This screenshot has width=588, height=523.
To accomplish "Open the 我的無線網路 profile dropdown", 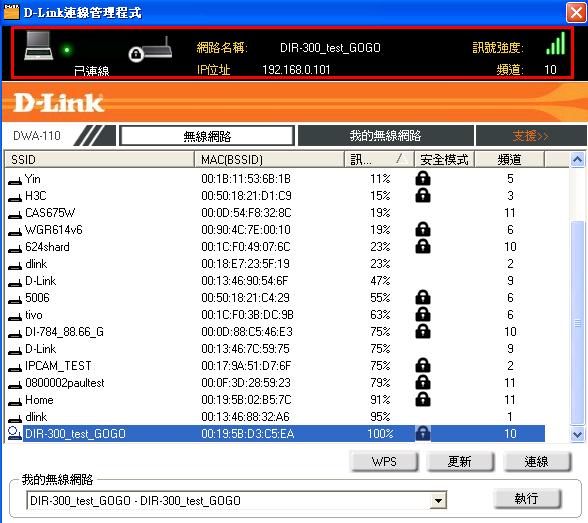I will [x=438, y=501].
